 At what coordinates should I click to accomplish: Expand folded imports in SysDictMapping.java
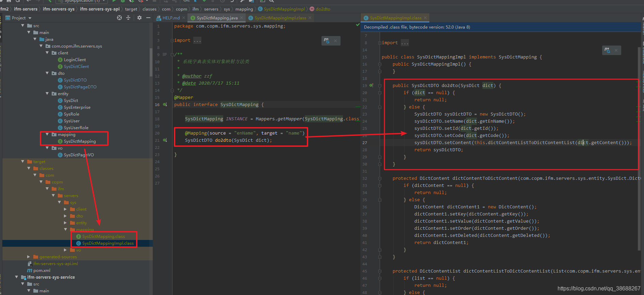point(172,40)
